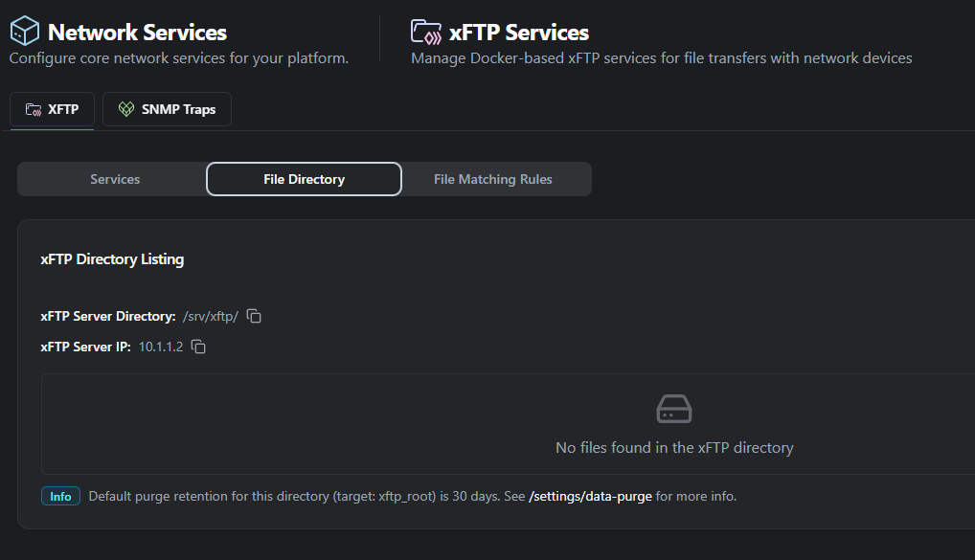Click the xFTP Services folder-transfer icon
Image resolution: width=975 pixels, height=560 pixels.
click(x=425, y=32)
